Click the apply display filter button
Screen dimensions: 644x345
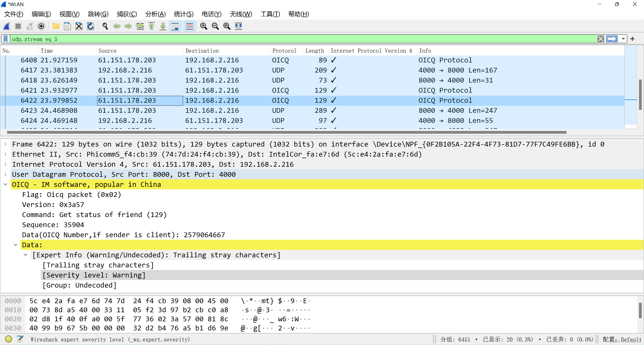click(612, 39)
